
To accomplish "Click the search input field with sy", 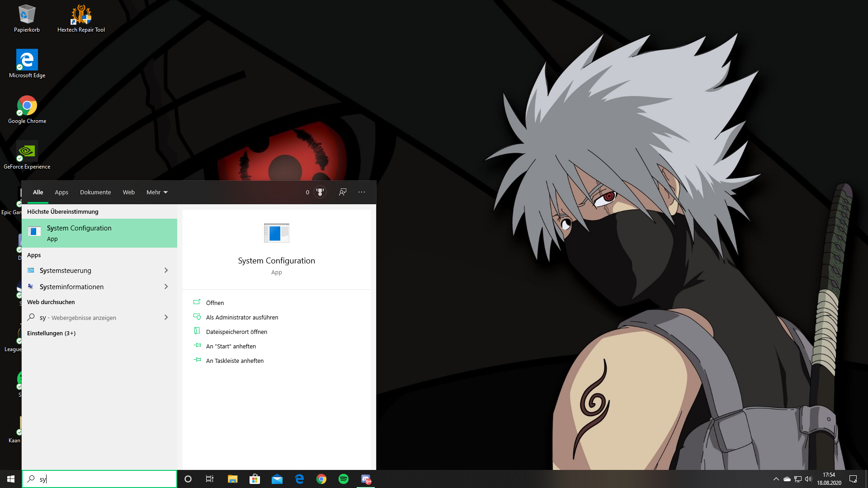I will [x=99, y=479].
